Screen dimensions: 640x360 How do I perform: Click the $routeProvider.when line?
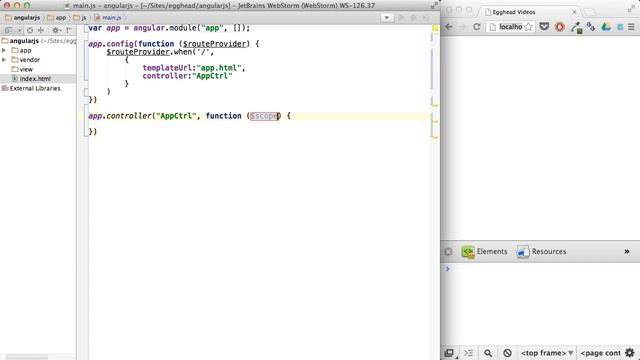160,52
